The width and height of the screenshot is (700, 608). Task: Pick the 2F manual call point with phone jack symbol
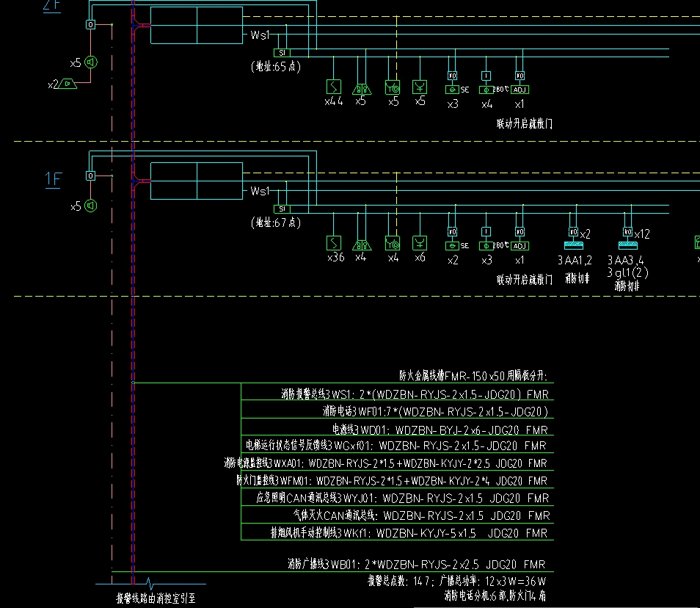393,87
